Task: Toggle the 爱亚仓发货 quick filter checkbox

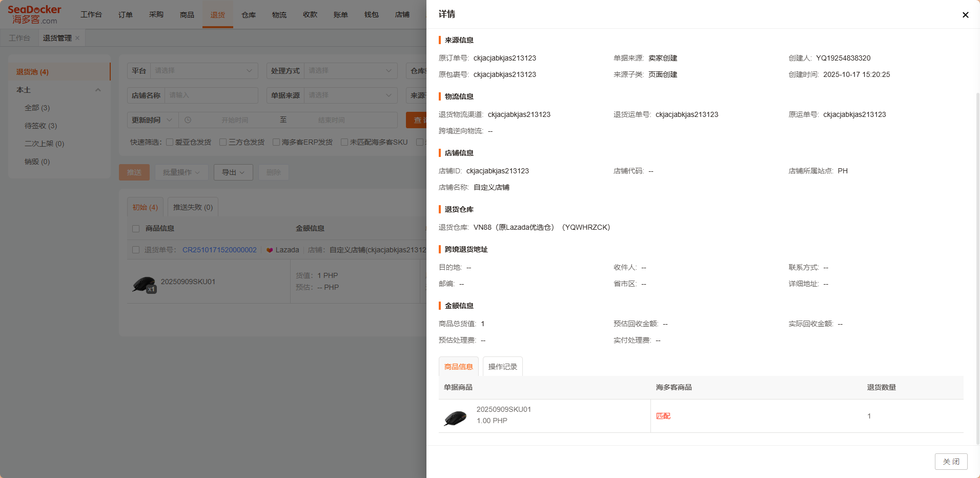Action: click(170, 142)
